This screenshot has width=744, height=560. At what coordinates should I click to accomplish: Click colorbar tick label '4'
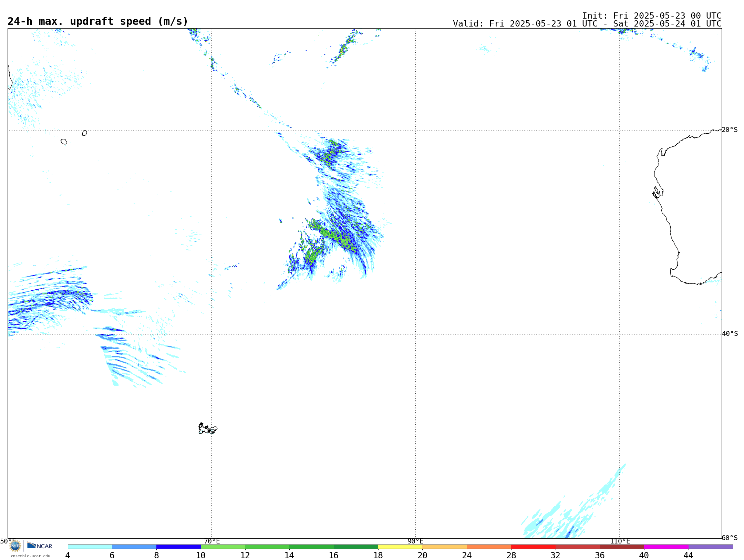pos(68,555)
